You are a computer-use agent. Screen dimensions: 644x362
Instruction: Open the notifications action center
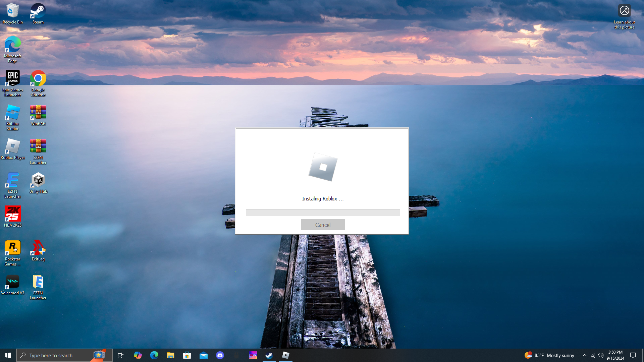[x=633, y=355]
